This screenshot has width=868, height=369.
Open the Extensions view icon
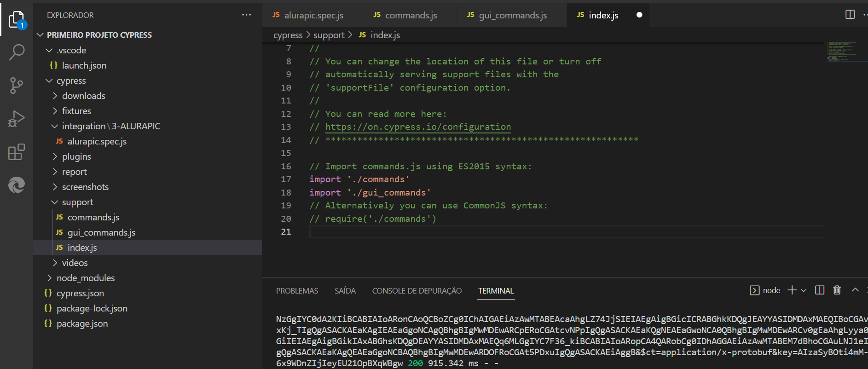[17, 152]
